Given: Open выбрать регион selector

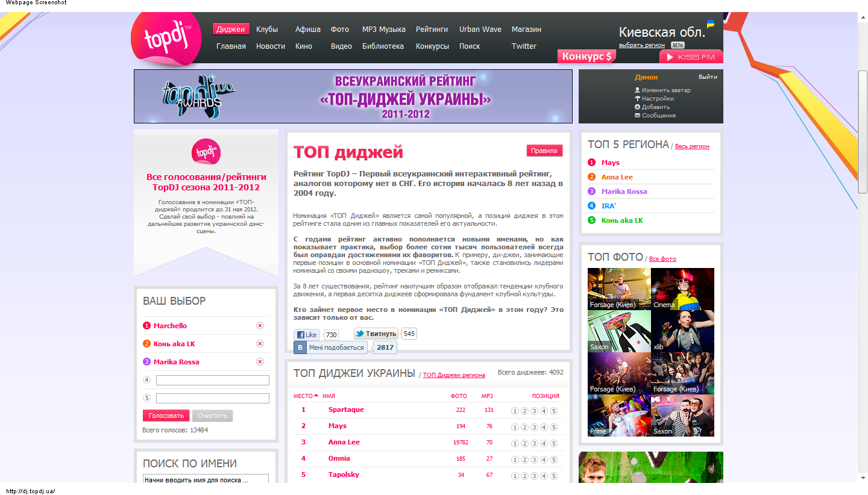Looking at the screenshot, I should coord(642,45).
